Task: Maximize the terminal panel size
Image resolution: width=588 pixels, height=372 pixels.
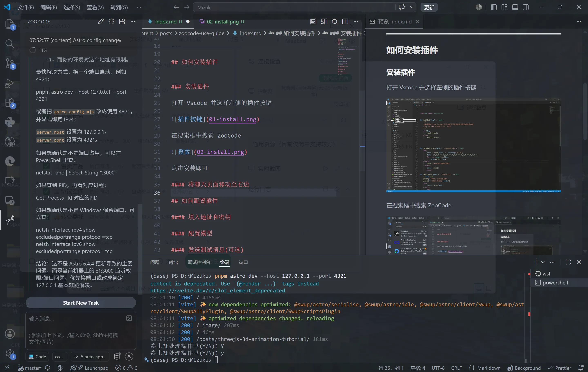Action: pyautogui.click(x=568, y=262)
